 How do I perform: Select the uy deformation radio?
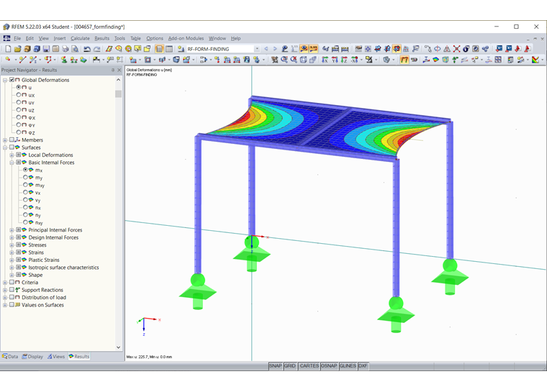tap(19, 102)
